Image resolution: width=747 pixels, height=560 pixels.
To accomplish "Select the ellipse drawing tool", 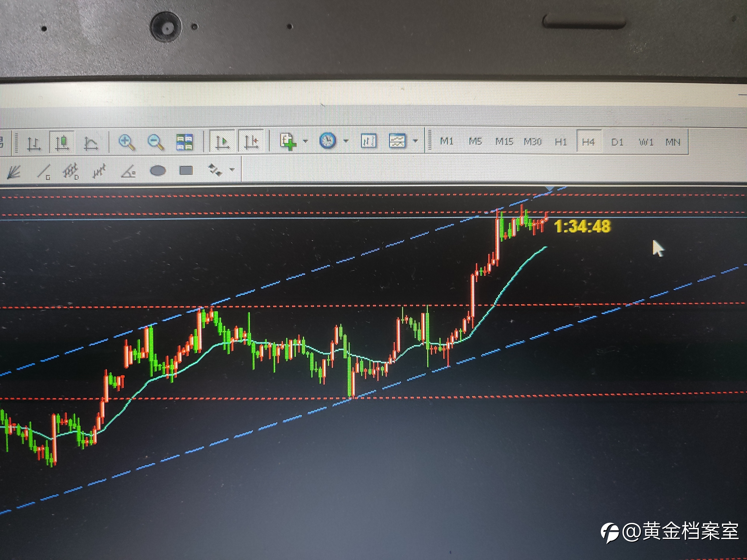I will coord(158,170).
